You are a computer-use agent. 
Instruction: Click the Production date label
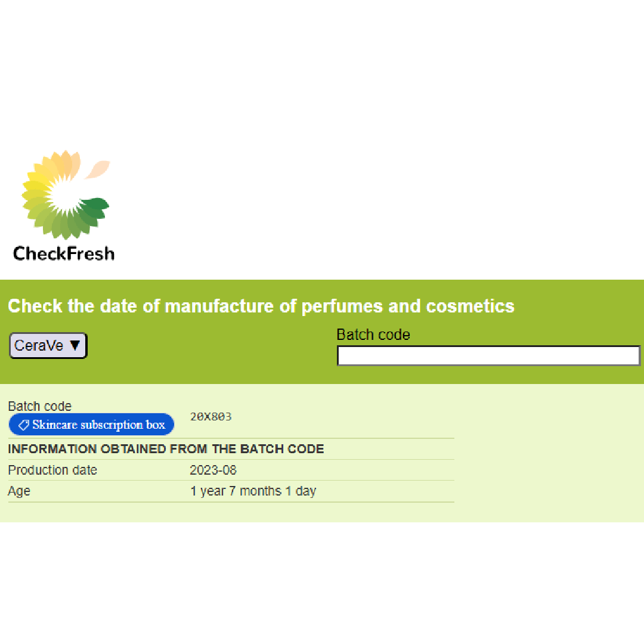[x=52, y=470]
